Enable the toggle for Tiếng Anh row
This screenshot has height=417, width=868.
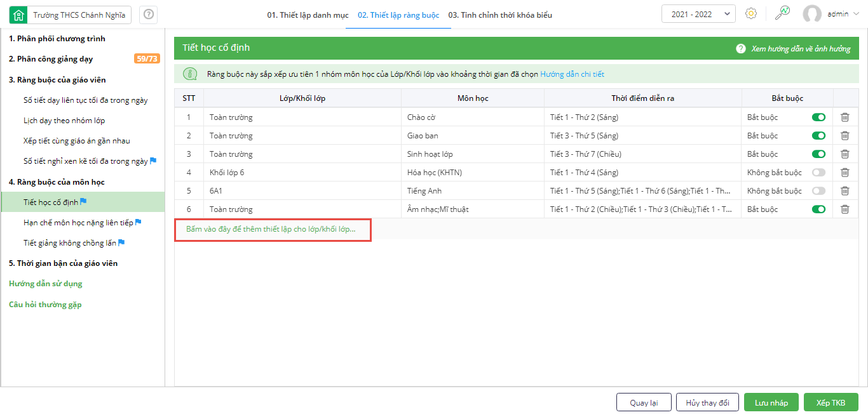[818, 191]
